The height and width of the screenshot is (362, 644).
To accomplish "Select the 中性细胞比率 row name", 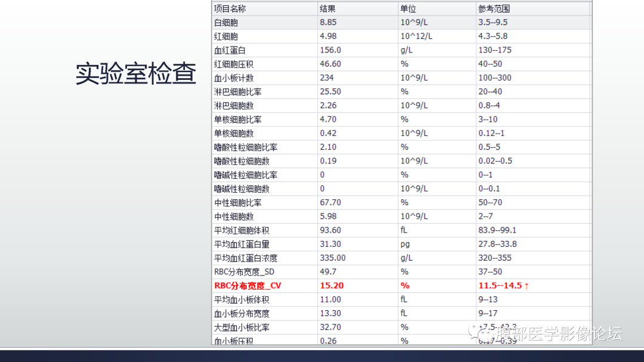I will click(x=238, y=203).
